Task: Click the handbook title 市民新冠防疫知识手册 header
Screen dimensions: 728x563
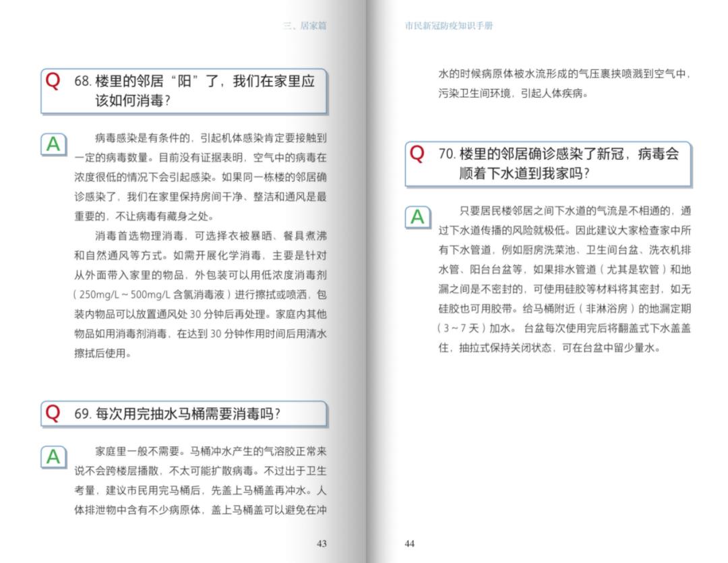Action: click(x=449, y=26)
